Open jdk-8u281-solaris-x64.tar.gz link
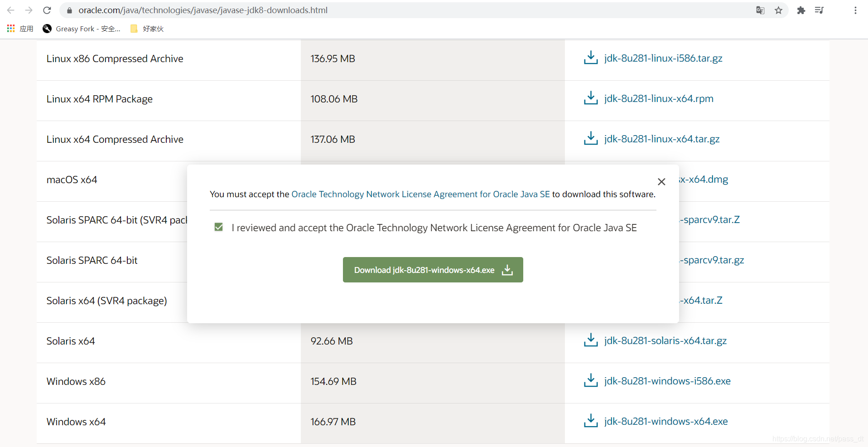 (665, 340)
